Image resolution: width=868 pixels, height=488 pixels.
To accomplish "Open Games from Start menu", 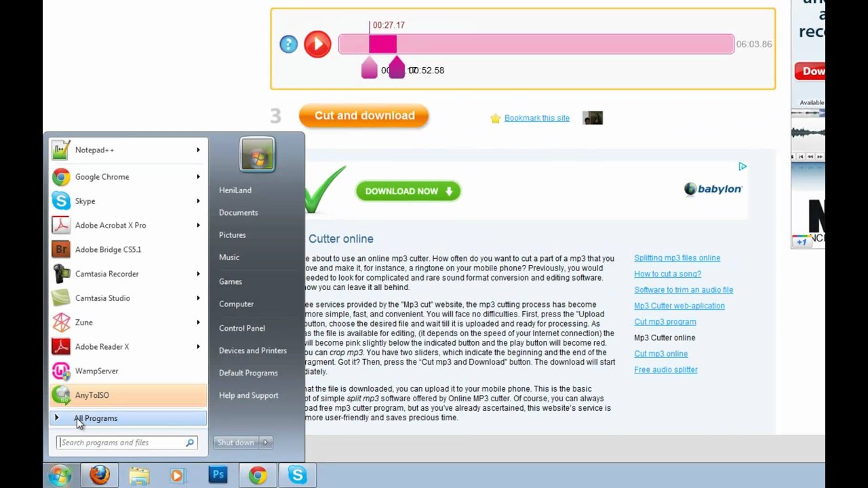I will [x=231, y=281].
